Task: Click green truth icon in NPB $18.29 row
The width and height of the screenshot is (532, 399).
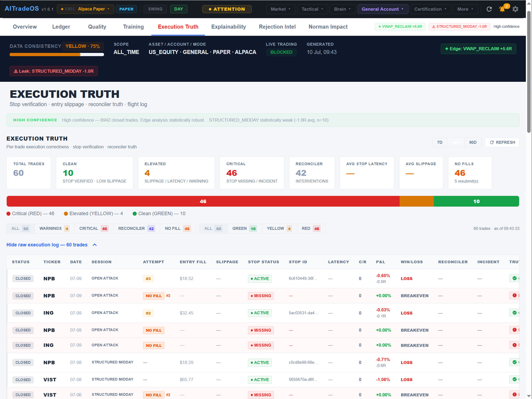Action: coord(514,362)
